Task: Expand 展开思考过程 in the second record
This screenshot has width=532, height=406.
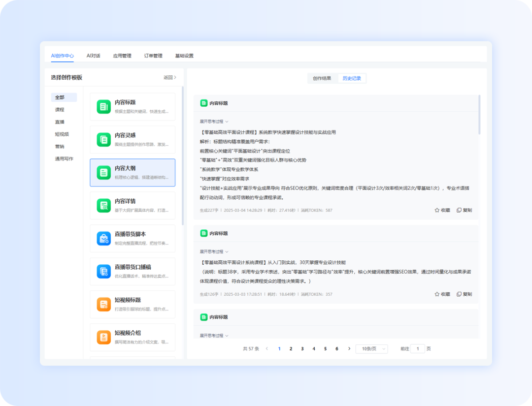Action: point(214,251)
